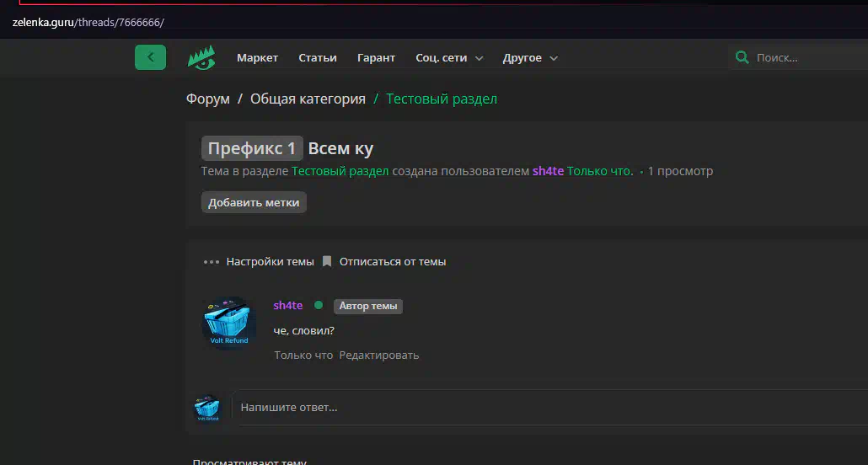Click Редактировать under the post
Viewport: 868px width, 465px height.
pyautogui.click(x=379, y=355)
